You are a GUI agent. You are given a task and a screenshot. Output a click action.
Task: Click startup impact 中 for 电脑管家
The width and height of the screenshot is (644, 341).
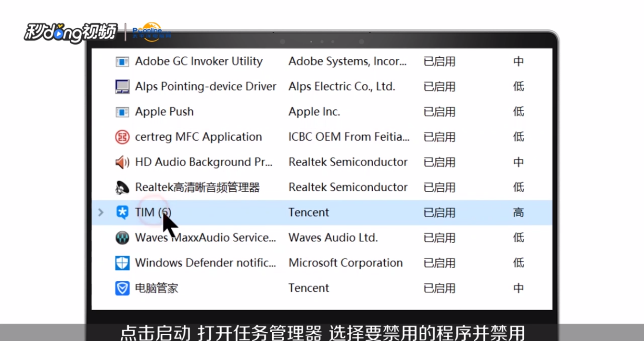point(518,288)
